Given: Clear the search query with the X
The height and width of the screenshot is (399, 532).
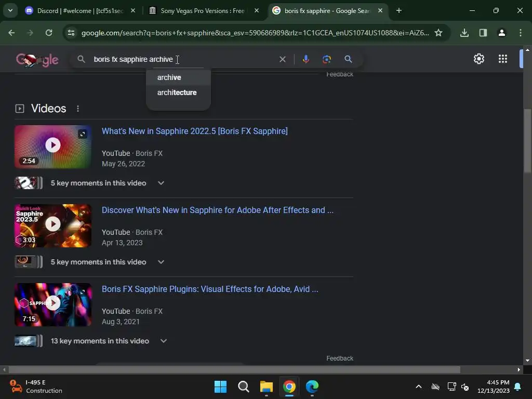Looking at the screenshot, I should pyautogui.click(x=282, y=59).
